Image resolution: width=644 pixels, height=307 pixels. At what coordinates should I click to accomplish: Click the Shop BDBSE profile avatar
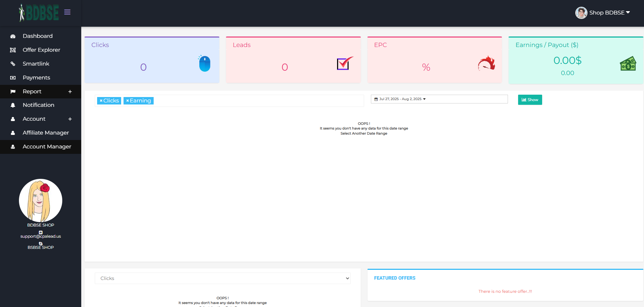click(x=581, y=13)
